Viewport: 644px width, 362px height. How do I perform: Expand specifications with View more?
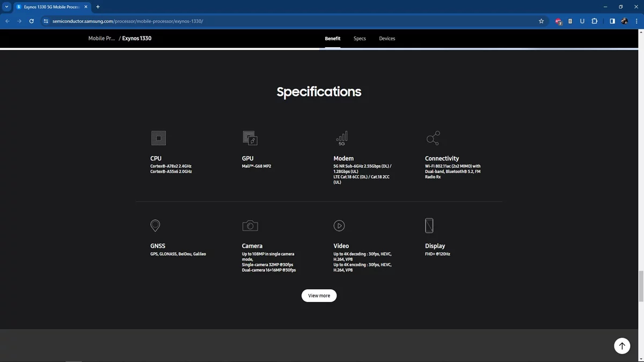319,295
